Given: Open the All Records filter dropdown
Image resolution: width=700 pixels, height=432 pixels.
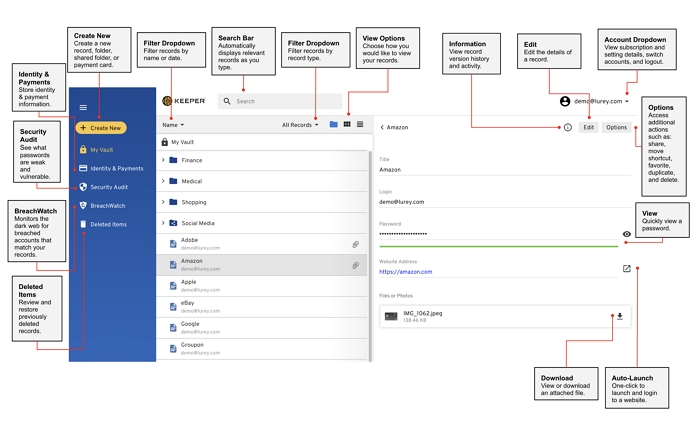Looking at the screenshot, I should pos(300,125).
